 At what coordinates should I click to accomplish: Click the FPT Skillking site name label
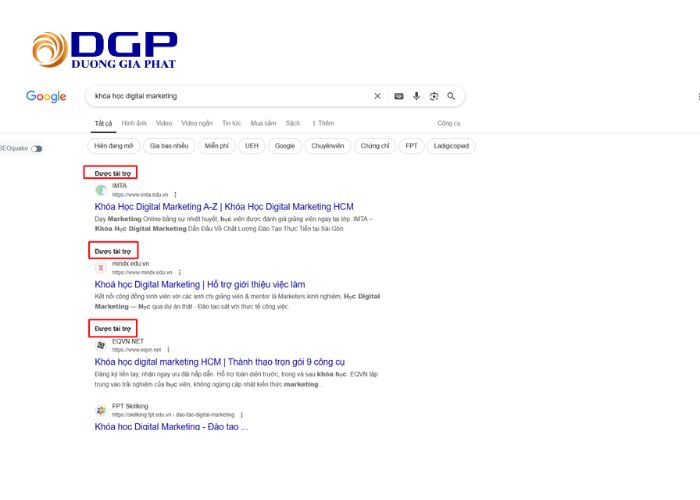pos(130,406)
